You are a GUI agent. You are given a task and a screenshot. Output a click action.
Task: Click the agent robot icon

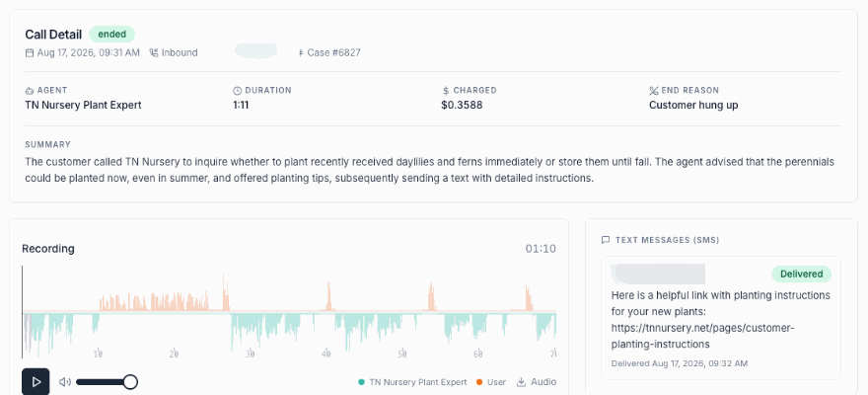pos(30,90)
